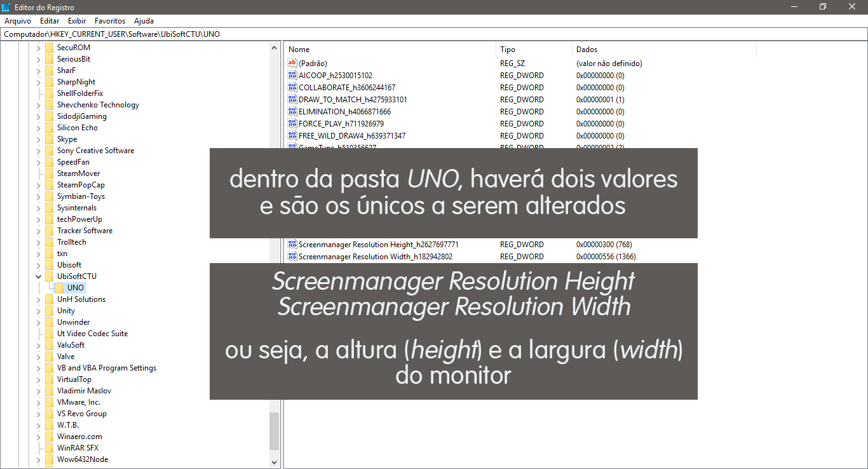Select the Winaero.com tree key
This screenshot has width=868, height=469.
pyautogui.click(x=79, y=437)
